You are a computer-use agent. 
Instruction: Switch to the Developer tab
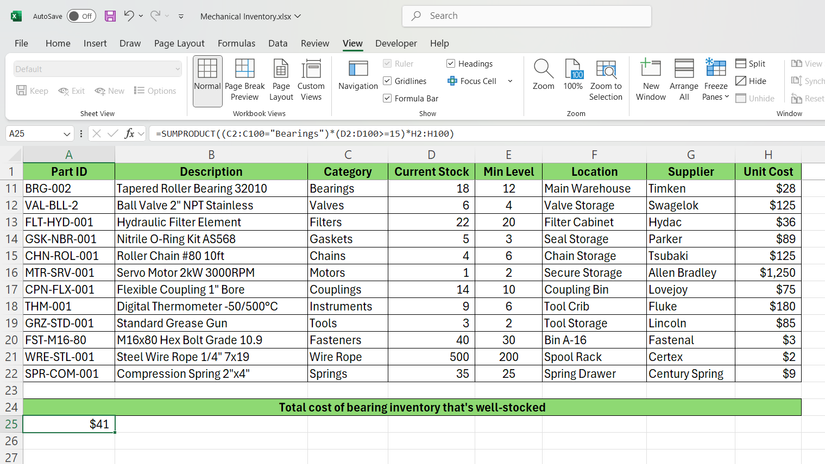coord(396,44)
